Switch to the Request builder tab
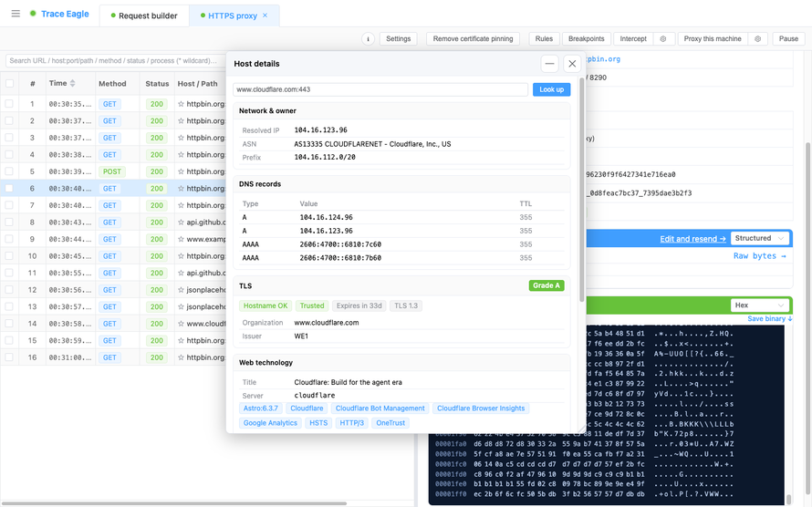Screen dimensions: 812x507 click(x=144, y=16)
